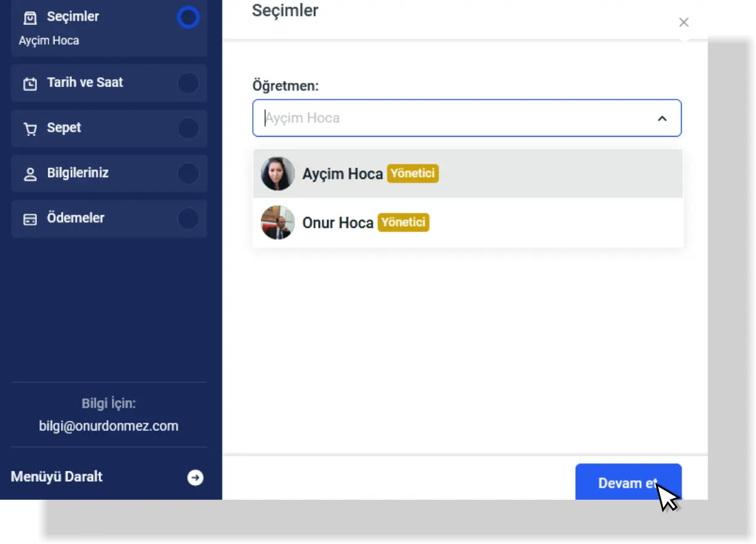Click the bilgi@onurdonmez.com email address
This screenshot has height=544, width=756.
(x=109, y=426)
